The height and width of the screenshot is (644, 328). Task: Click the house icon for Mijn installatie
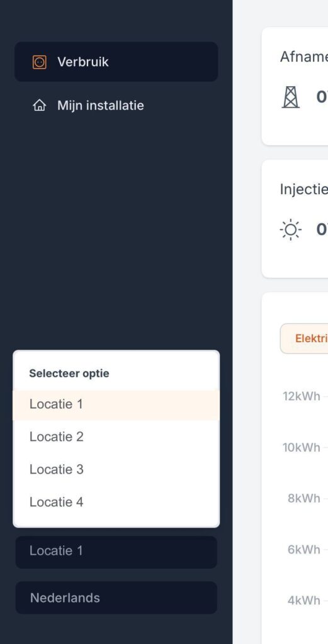40,106
